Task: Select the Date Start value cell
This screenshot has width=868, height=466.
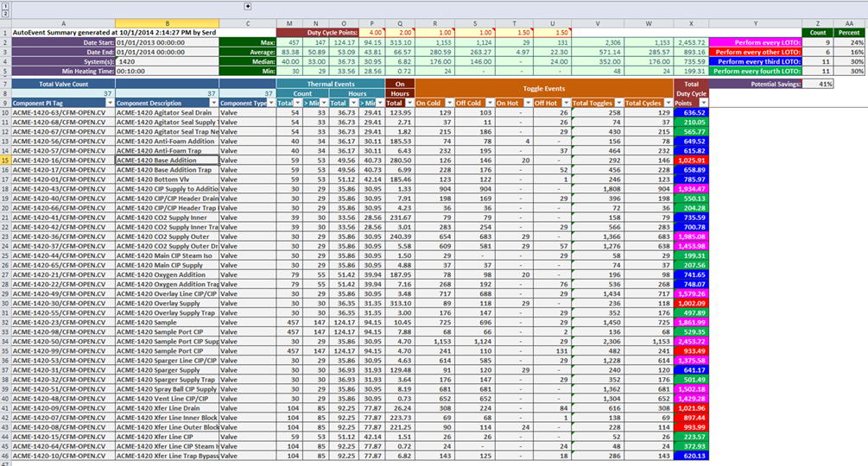Action: (168, 42)
